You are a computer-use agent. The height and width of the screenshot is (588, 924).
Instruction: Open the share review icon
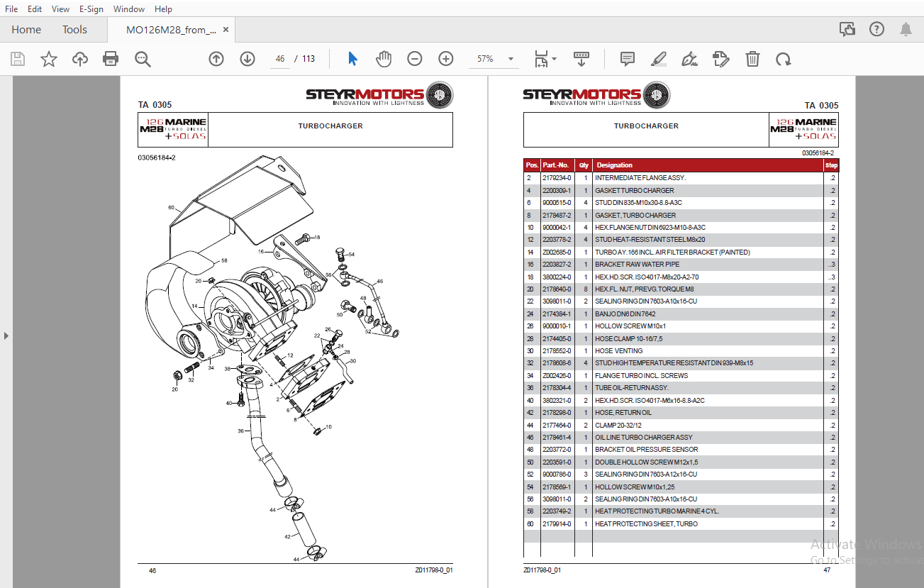tap(847, 29)
